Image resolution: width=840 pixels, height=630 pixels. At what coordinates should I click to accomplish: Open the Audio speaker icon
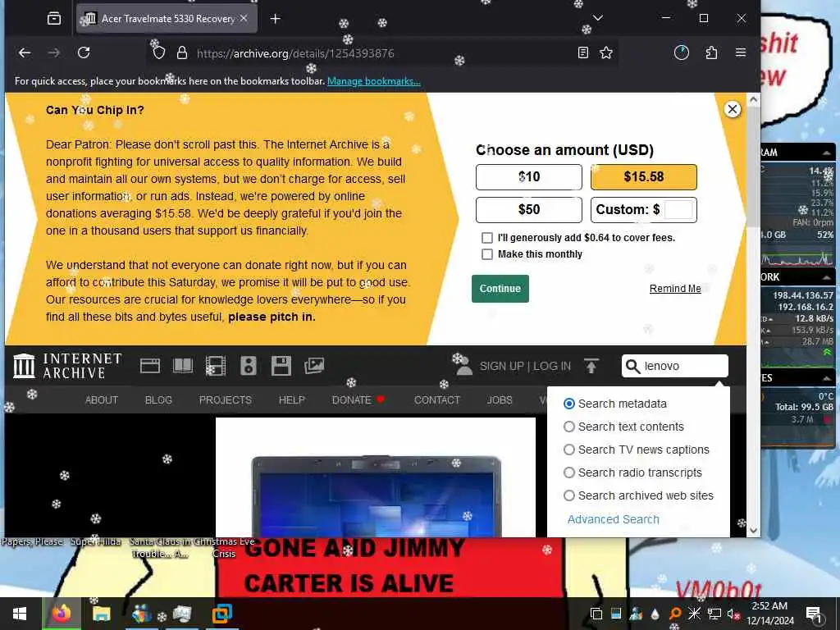coord(249,366)
